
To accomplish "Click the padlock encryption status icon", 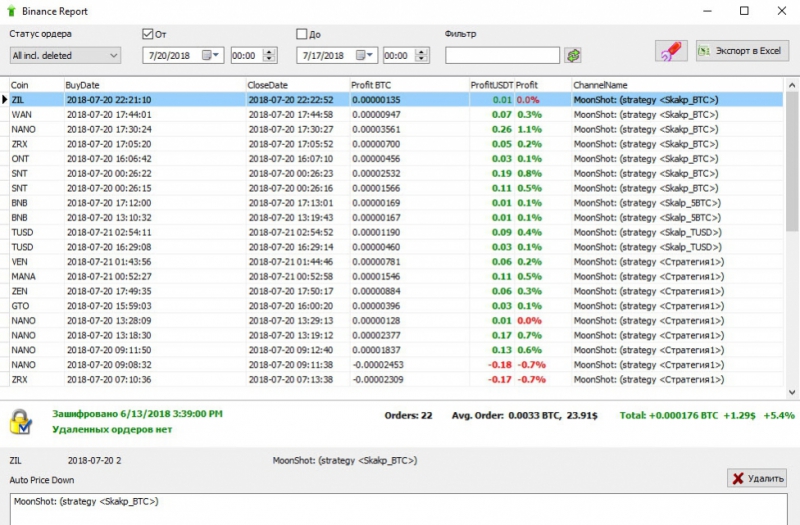I will pos(21,422).
